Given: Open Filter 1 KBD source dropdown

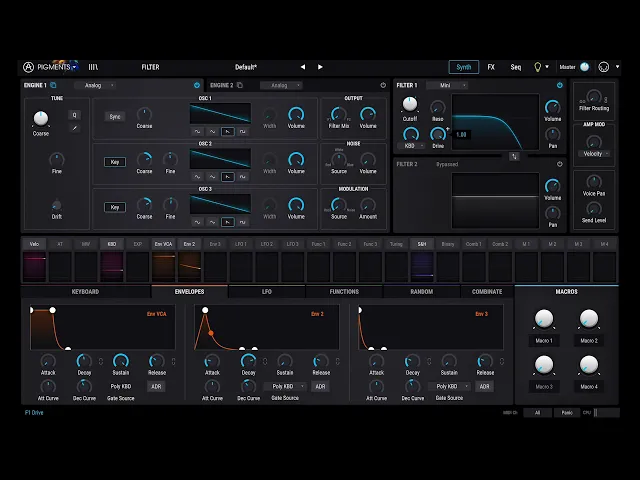Looking at the screenshot, I should click(x=412, y=146).
